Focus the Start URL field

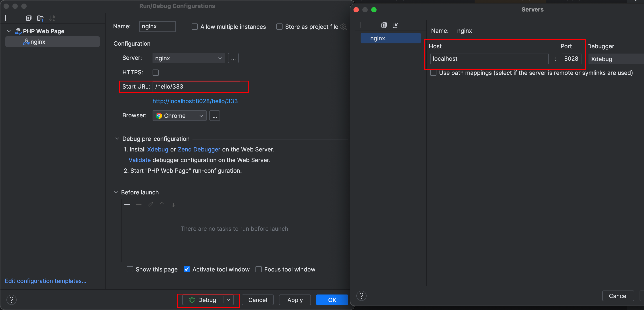(196, 87)
